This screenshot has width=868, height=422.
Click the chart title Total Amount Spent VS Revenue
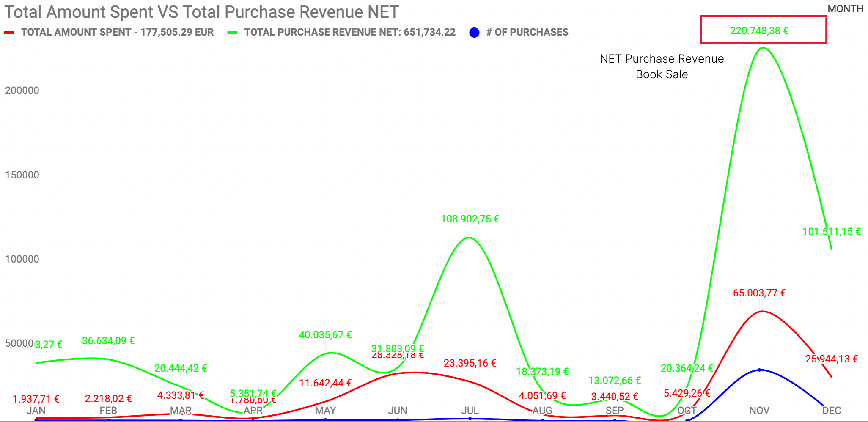click(201, 12)
